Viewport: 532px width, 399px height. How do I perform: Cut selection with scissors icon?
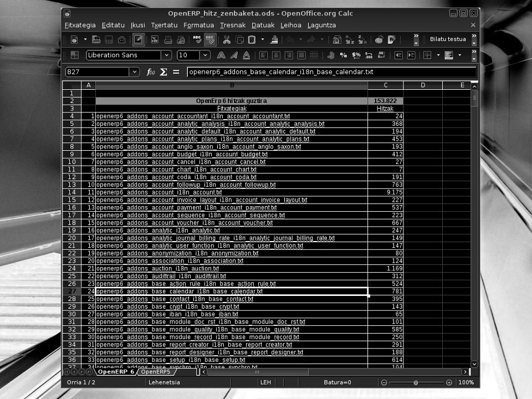tap(227, 40)
